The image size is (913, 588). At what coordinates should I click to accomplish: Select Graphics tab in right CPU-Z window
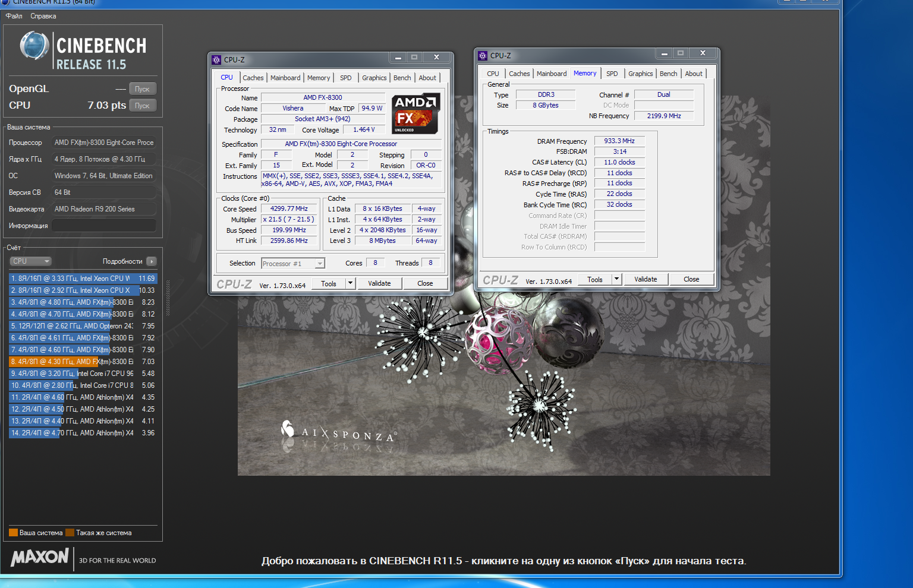pos(641,74)
